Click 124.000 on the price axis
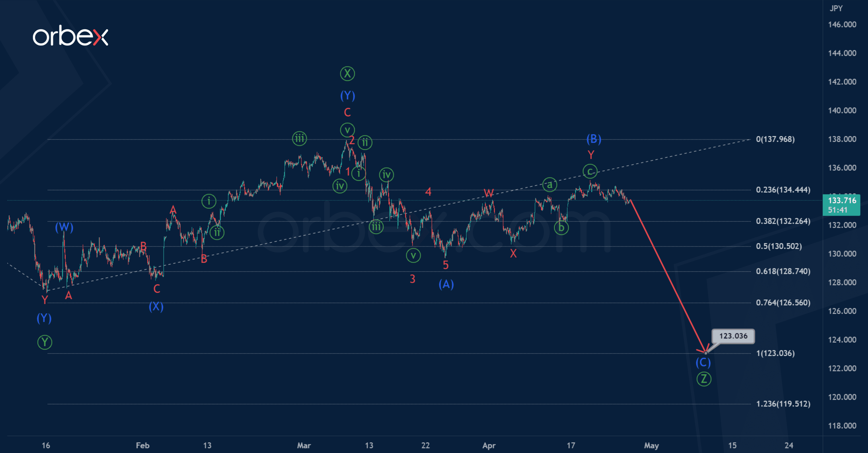The width and height of the screenshot is (868, 453). (x=842, y=340)
